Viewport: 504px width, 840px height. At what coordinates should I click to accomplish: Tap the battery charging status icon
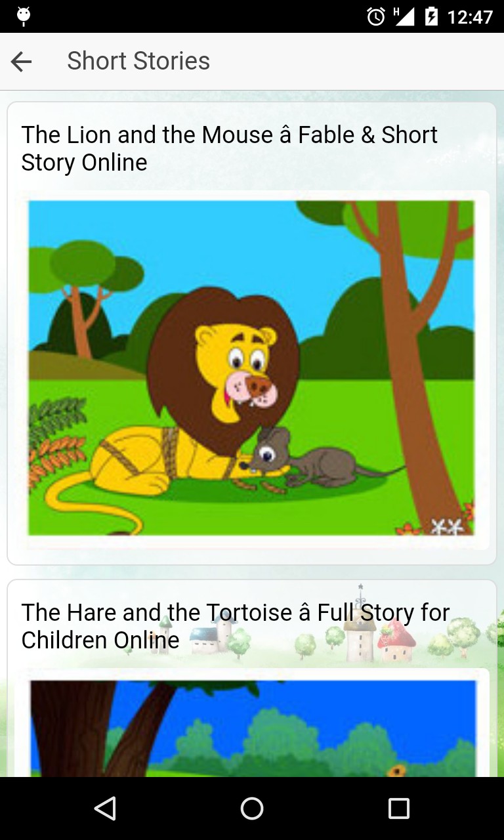(431, 16)
